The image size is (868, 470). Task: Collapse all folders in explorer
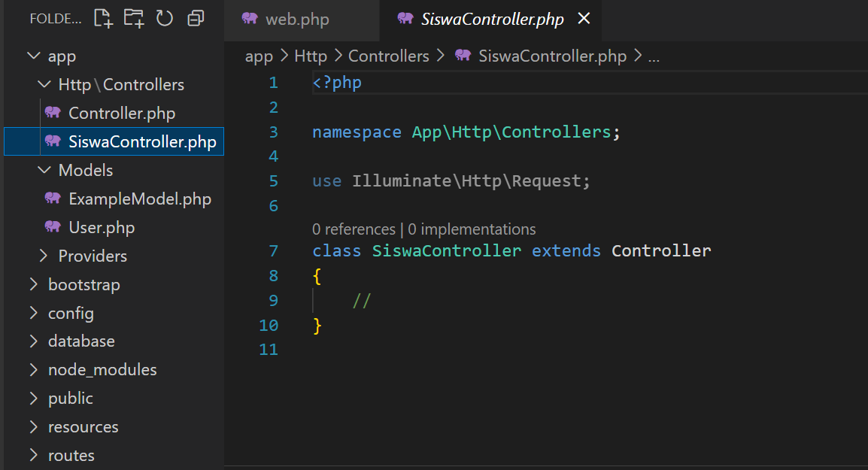click(x=196, y=19)
